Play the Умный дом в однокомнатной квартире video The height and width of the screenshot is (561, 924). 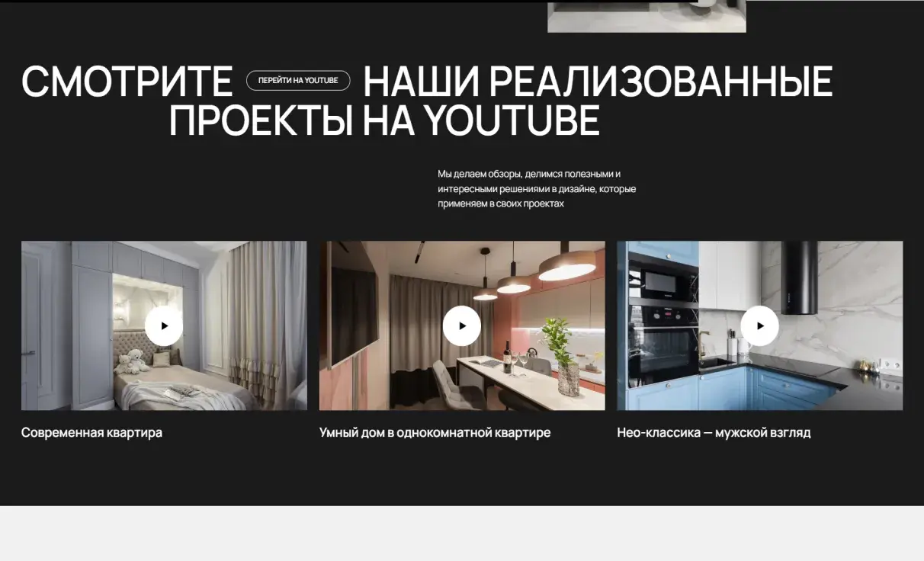coord(462,325)
